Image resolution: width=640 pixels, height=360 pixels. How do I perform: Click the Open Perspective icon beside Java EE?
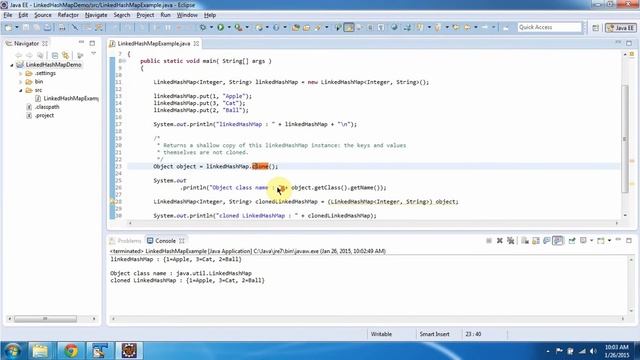[x=596, y=28]
